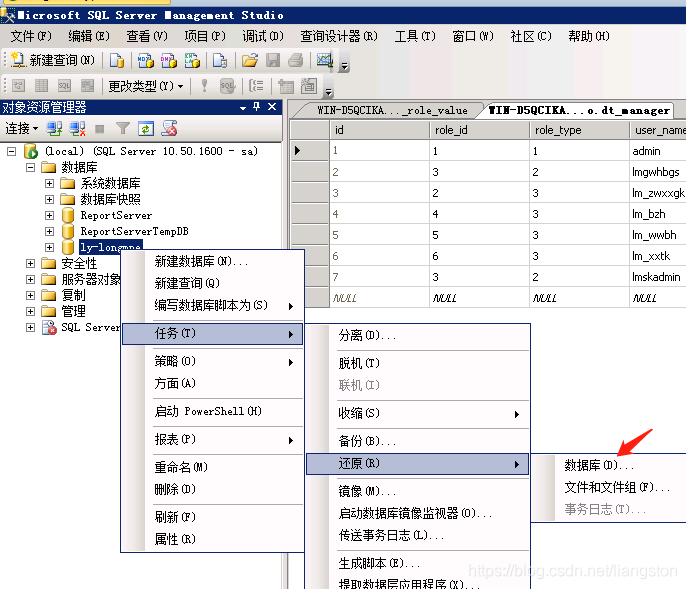The image size is (686, 589).
Task: Open the 查询设计器(R) menu
Action: coord(339,36)
